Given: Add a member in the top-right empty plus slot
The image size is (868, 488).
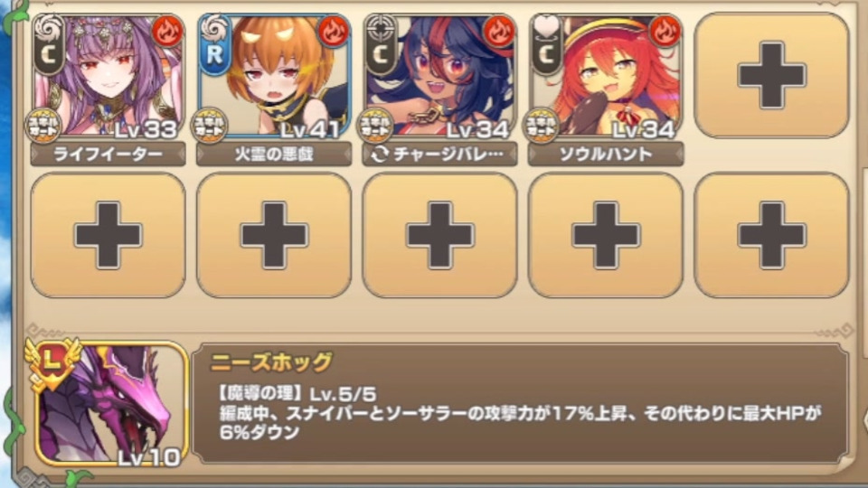Looking at the screenshot, I should pos(771,75).
